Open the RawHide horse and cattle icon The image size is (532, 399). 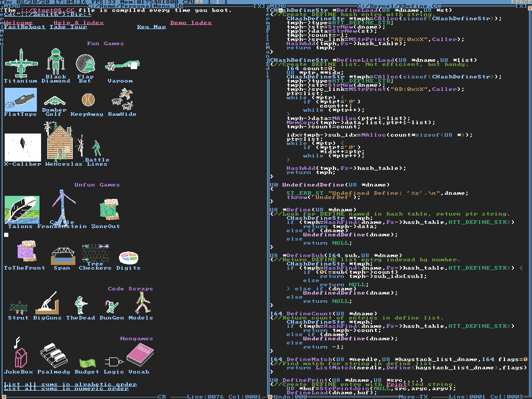pos(123,99)
